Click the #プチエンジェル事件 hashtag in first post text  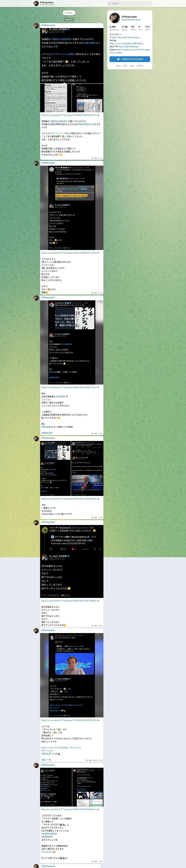point(60,133)
